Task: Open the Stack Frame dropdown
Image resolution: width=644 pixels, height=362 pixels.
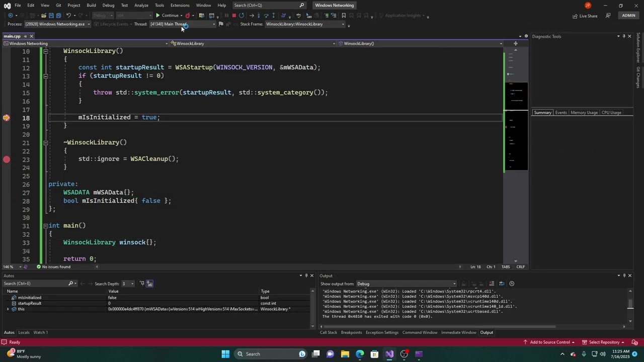Action: [x=305, y=24]
